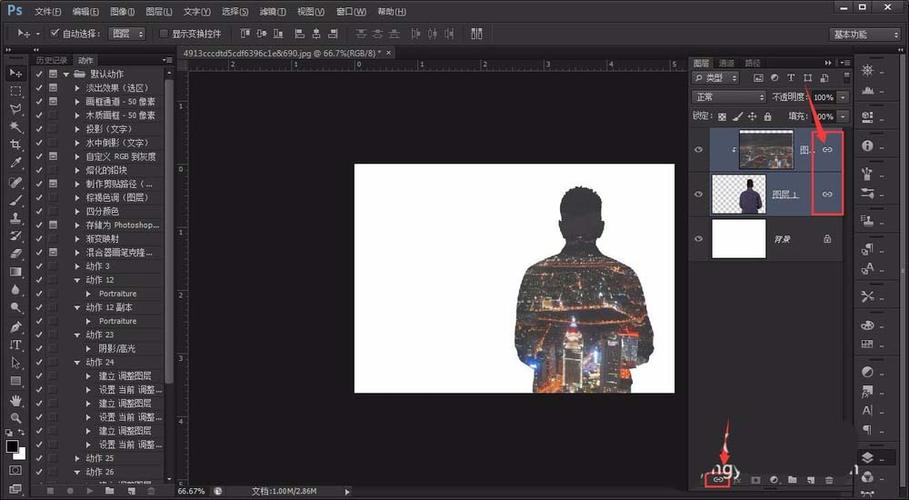Open the 不透明度 opacity slider arrow

point(843,97)
